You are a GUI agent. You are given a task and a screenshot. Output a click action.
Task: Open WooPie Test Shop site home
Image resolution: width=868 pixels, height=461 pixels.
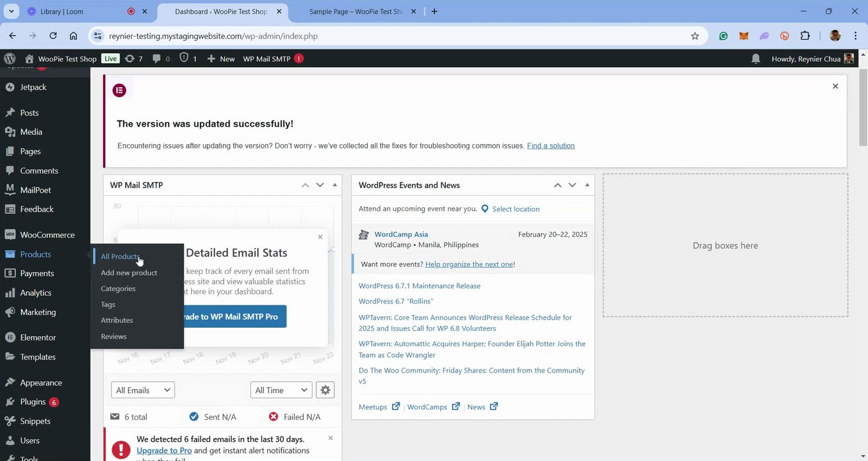pyautogui.click(x=60, y=58)
